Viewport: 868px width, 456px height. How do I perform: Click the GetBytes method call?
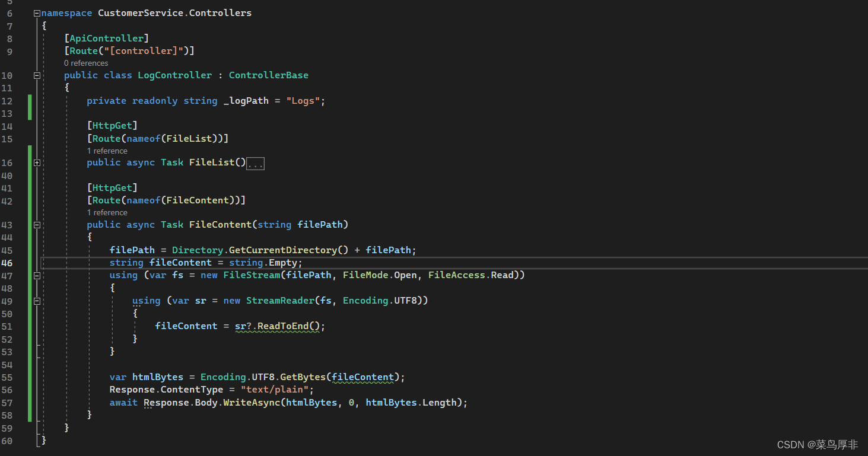click(303, 377)
